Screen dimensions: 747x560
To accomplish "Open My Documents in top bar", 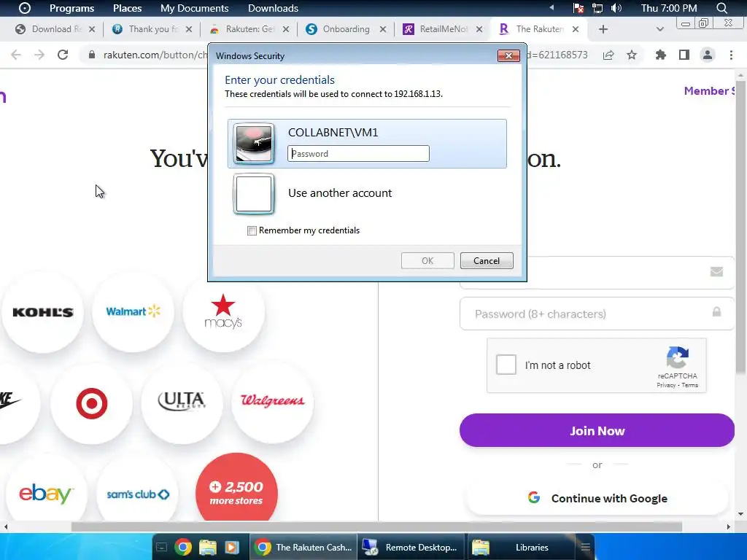I will [x=194, y=8].
